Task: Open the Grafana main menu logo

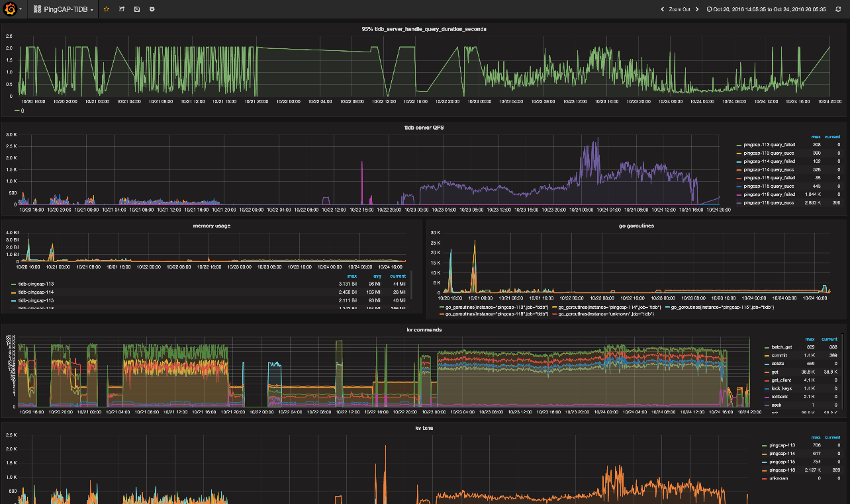Action: pos(9,9)
